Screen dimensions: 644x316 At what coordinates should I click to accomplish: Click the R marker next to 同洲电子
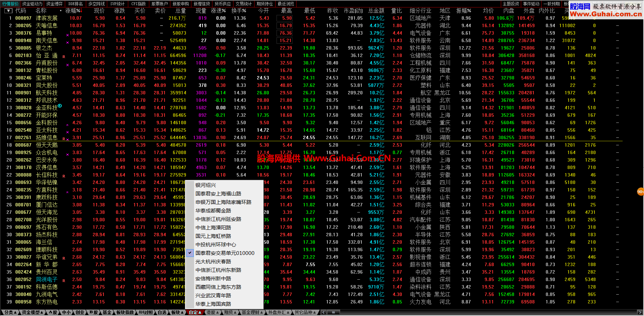click(x=64, y=281)
